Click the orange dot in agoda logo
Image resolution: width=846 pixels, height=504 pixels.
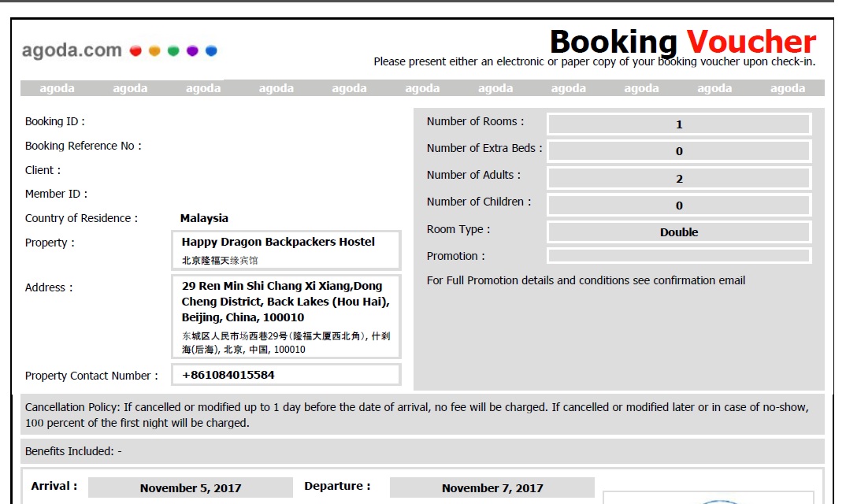click(154, 50)
